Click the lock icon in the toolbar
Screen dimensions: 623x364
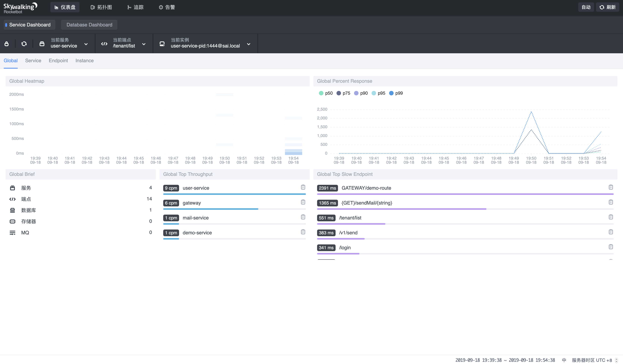click(x=7, y=44)
